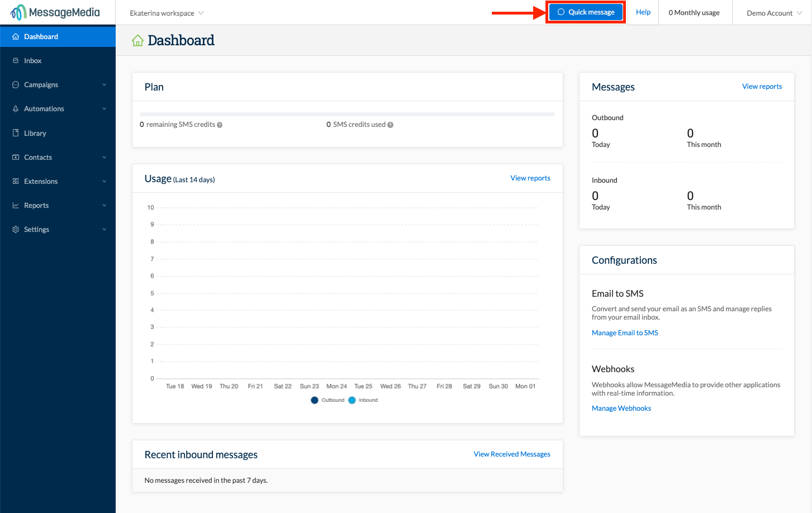812x513 pixels.
Task: Click Outbound 'This month' count
Action: [690, 133]
